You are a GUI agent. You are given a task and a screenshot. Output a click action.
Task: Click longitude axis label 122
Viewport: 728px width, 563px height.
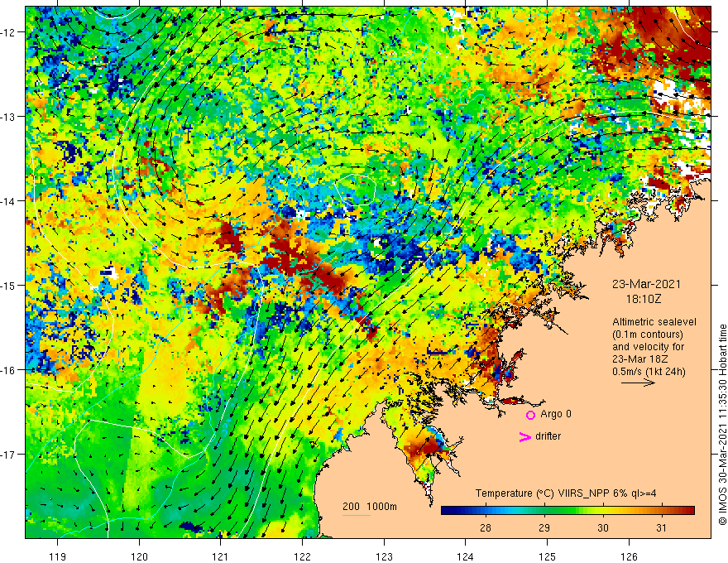click(302, 556)
